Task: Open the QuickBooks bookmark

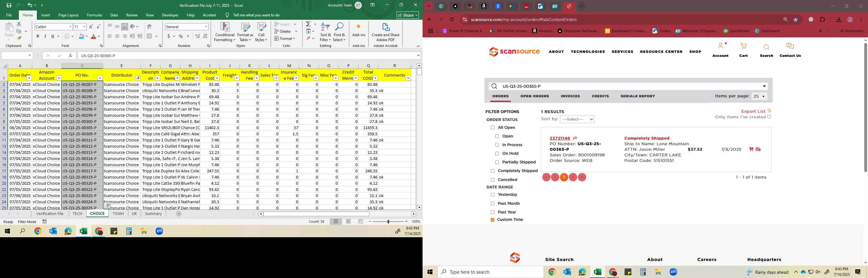Action: [736, 31]
